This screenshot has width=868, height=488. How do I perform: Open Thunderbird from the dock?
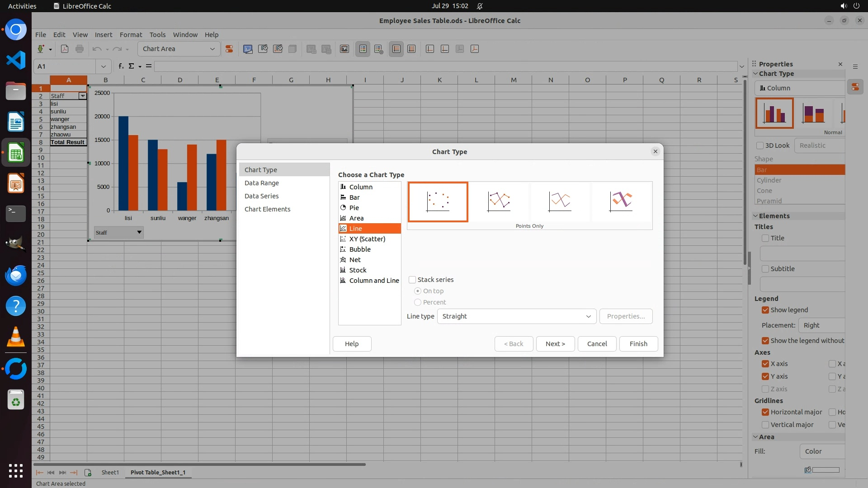tap(16, 275)
